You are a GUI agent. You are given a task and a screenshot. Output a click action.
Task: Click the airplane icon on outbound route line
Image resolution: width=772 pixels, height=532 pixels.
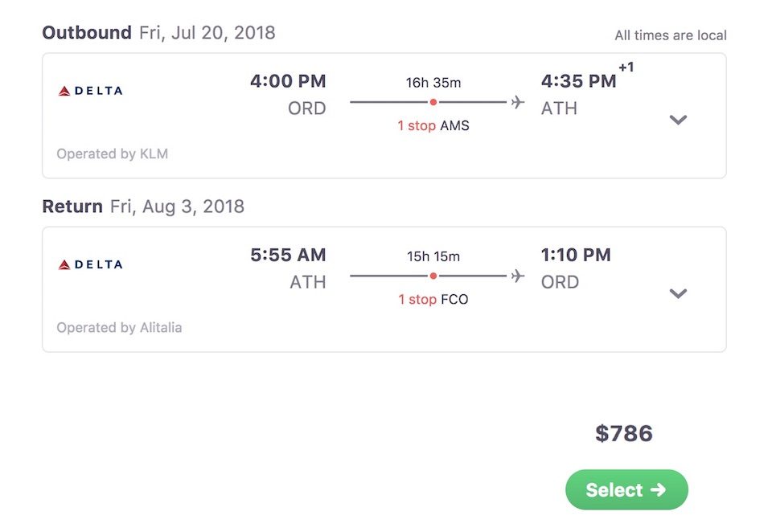(x=517, y=102)
